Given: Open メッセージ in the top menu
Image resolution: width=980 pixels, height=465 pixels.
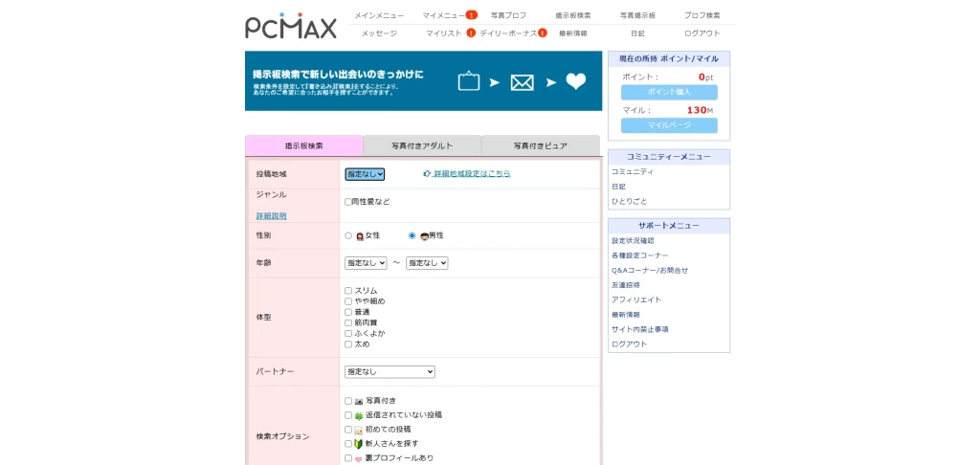Looking at the screenshot, I should point(379,33).
